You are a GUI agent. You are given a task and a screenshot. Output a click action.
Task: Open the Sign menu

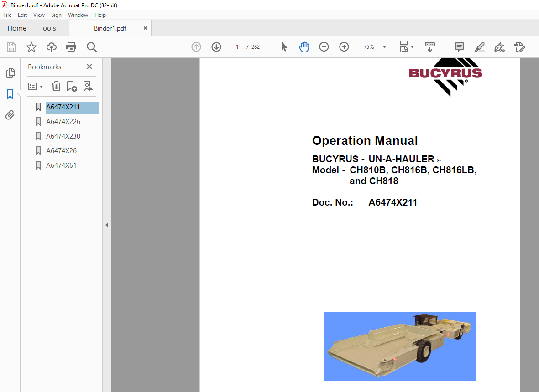(56, 15)
